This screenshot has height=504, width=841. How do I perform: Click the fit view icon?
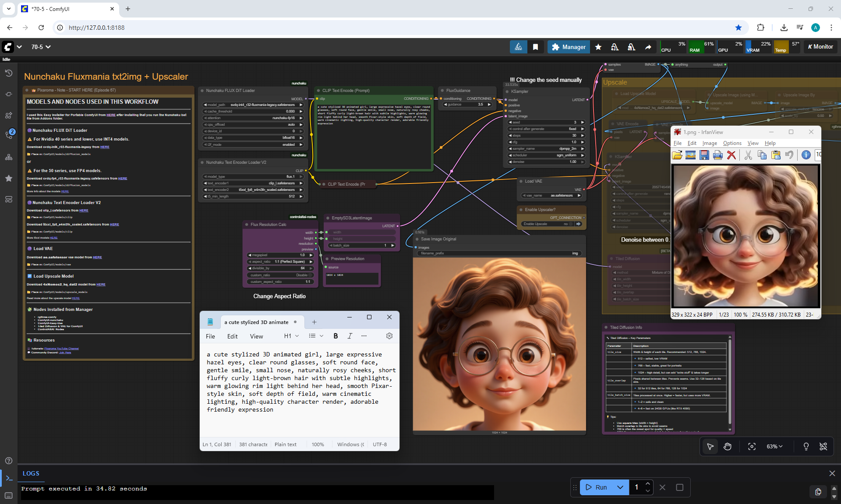pos(752,446)
